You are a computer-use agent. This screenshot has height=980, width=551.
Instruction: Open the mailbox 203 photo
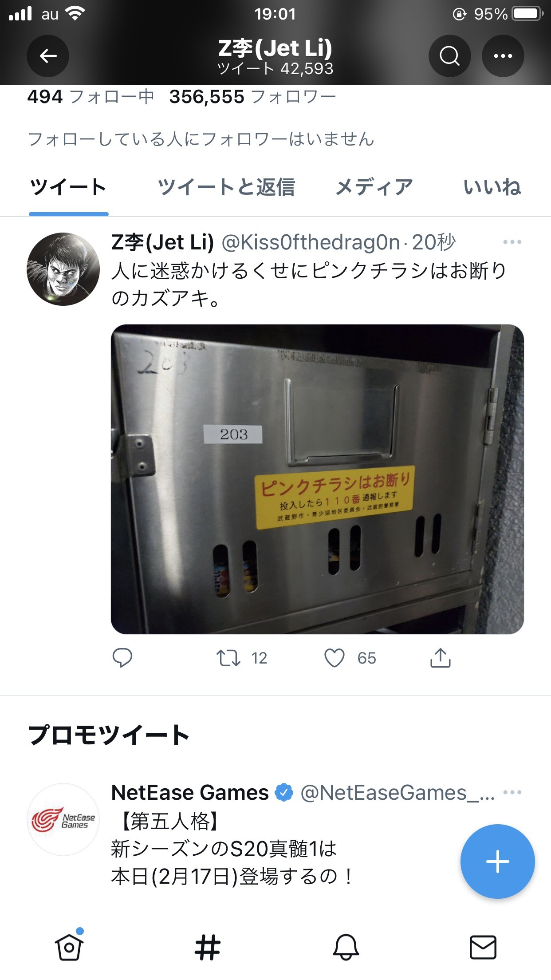click(x=317, y=479)
